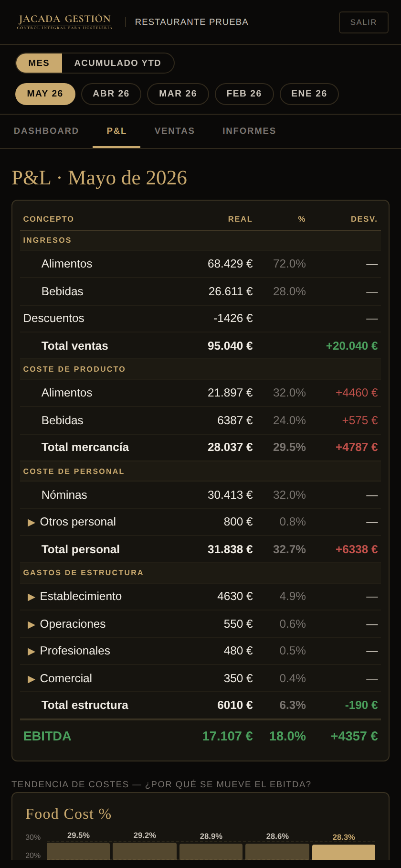Image resolution: width=401 pixels, height=868 pixels.
Task: Select the MAR 26 period pill
Action: click(x=178, y=94)
